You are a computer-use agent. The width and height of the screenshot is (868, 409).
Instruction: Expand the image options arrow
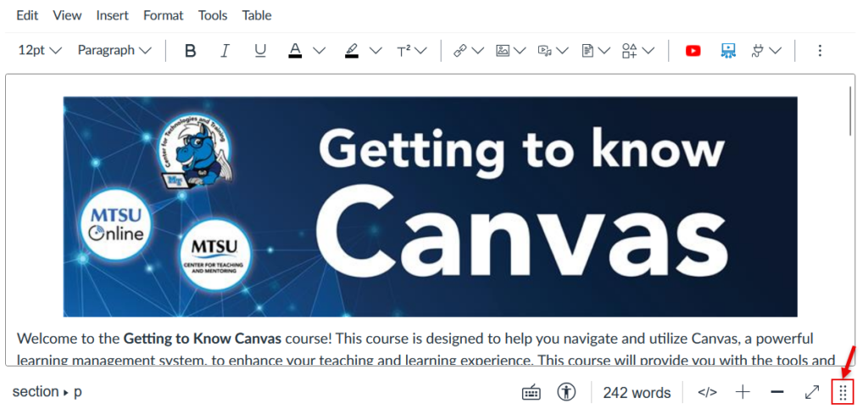coord(520,51)
